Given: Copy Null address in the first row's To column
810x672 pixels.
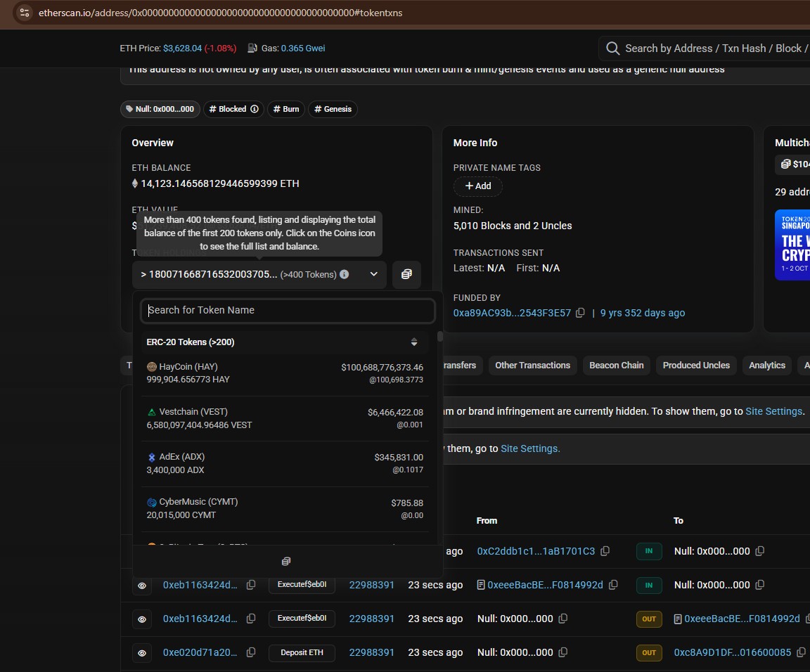Looking at the screenshot, I should 760,551.
